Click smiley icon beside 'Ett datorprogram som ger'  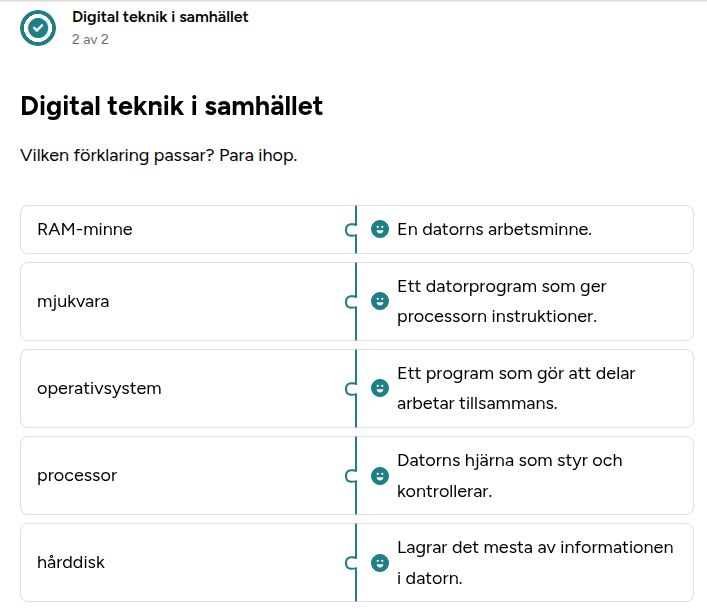pyautogui.click(x=379, y=301)
